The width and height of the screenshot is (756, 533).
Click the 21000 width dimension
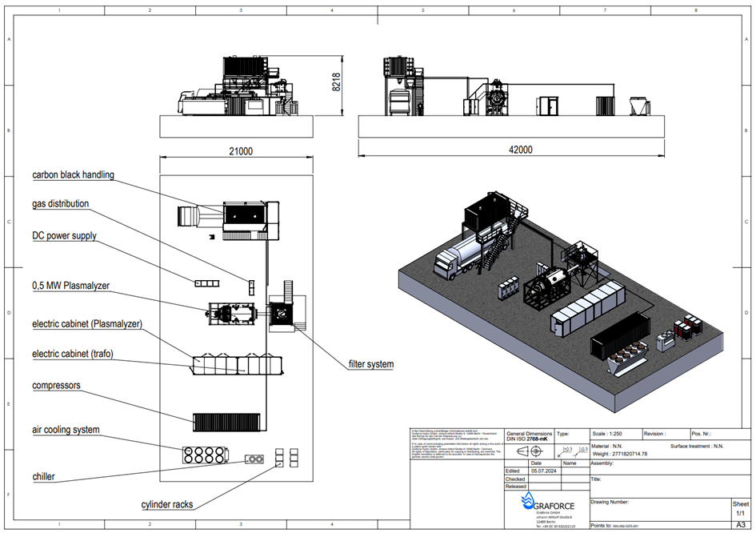240,151
